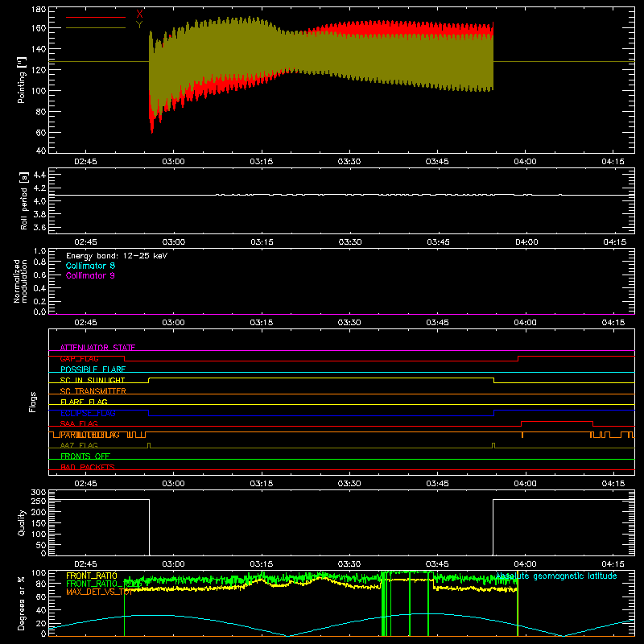Click the SC_TRANSMITTER label

pos(93,391)
